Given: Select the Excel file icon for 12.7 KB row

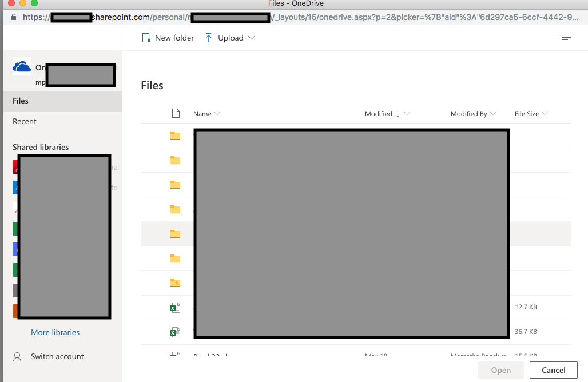Looking at the screenshot, I should pos(175,308).
